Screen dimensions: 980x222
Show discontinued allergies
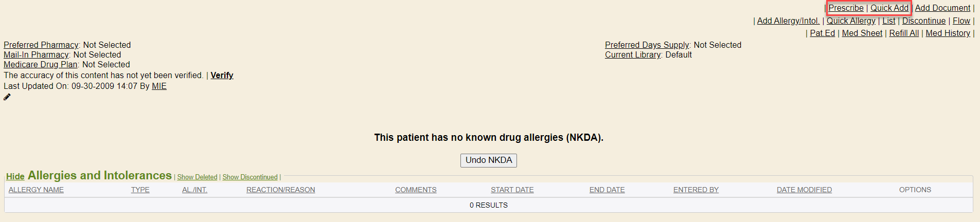tap(250, 177)
